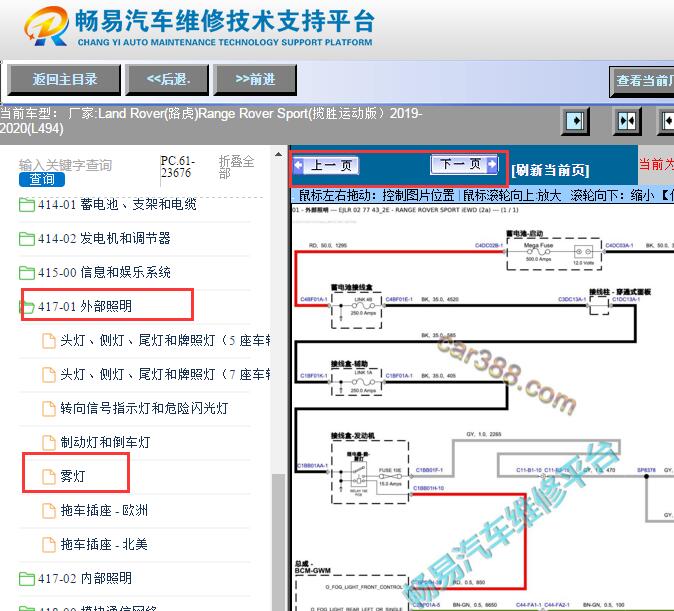The height and width of the screenshot is (611, 674).
Task: Click the right-arrow panel layout icon
Action: pyautogui.click(x=576, y=121)
